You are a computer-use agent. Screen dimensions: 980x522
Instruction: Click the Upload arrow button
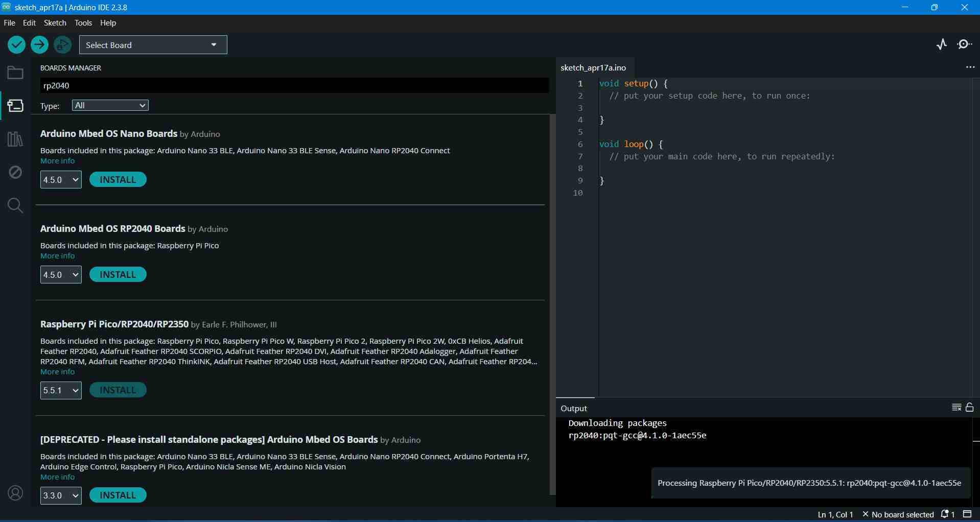[x=39, y=45]
